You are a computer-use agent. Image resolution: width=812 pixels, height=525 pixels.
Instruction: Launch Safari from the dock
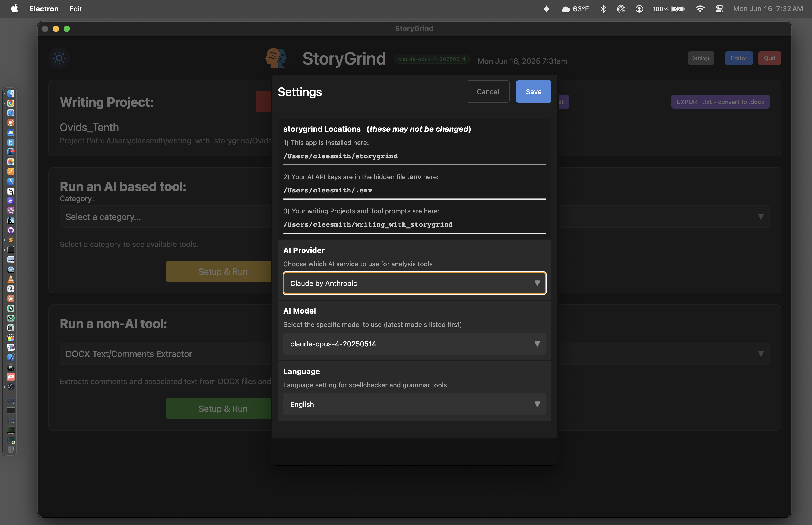[11, 113]
